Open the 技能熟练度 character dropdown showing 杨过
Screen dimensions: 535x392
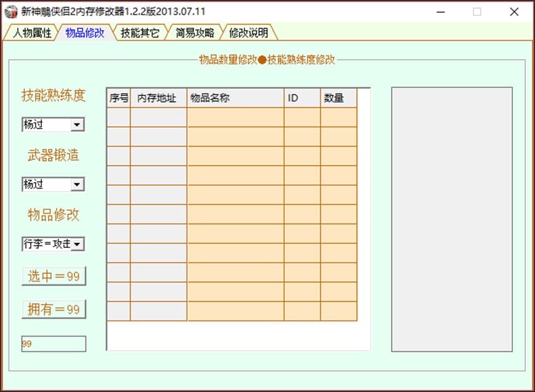53,124
